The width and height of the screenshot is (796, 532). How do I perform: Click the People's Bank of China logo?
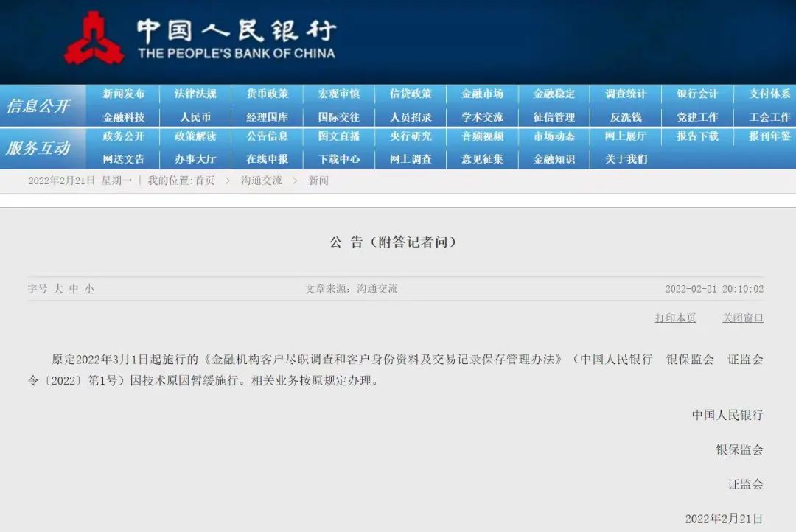(x=94, y=37)
